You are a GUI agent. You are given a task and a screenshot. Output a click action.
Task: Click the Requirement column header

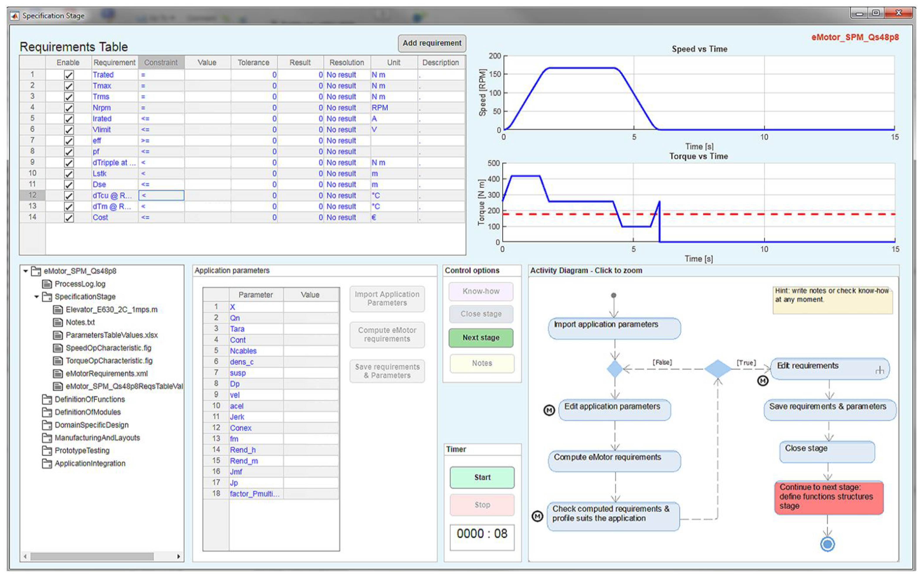(x=114, y=62)
